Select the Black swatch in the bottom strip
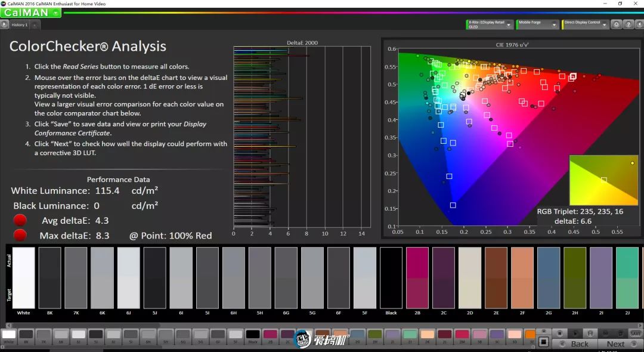The height and width of the screenshot is (352, 644). click(253, 335)
